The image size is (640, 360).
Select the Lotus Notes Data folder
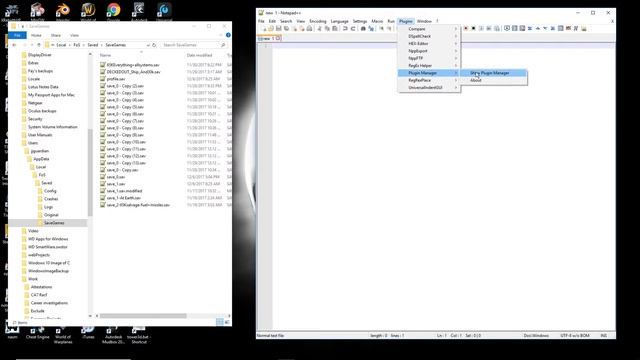click(x=43, y=87)
